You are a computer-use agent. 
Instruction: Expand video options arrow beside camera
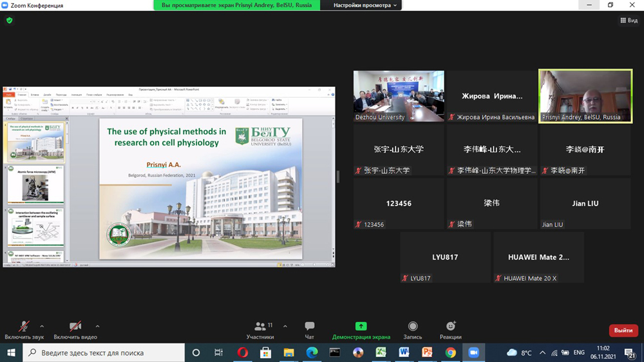97,327
